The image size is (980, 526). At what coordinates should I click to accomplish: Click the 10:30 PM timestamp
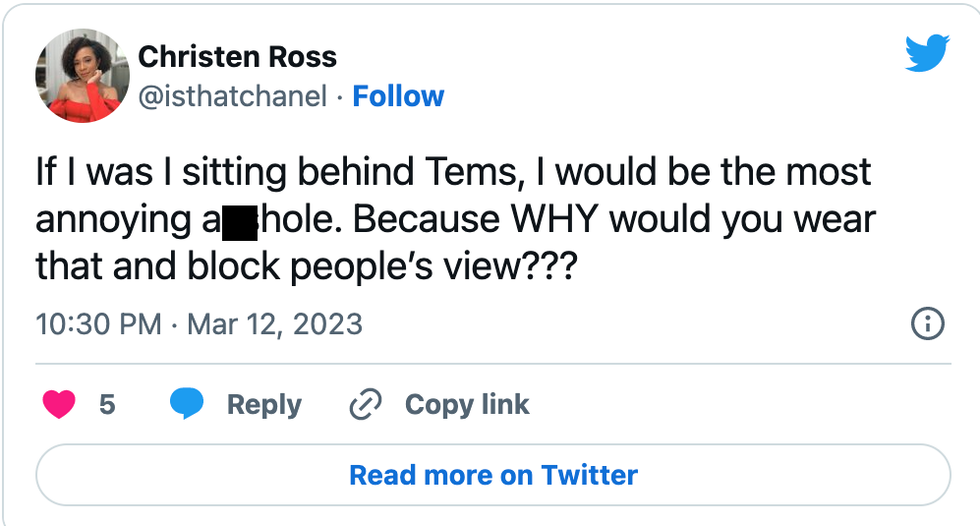coord(98,325)
